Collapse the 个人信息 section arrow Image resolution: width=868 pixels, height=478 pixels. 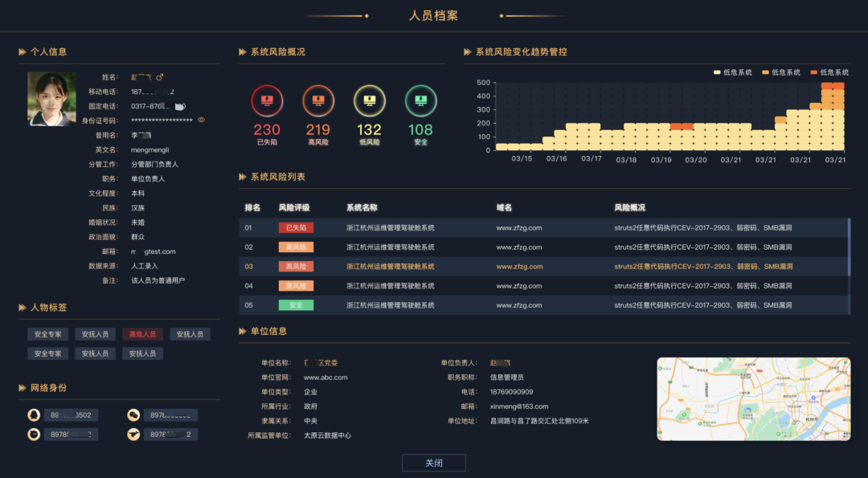point(23,52)
